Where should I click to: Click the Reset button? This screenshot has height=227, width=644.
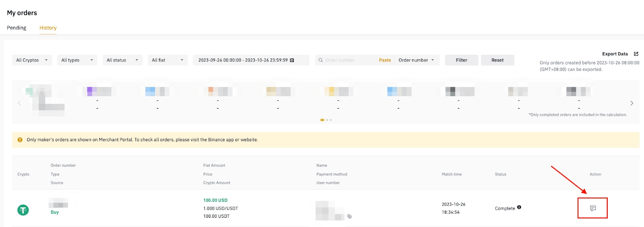(497, 60)
